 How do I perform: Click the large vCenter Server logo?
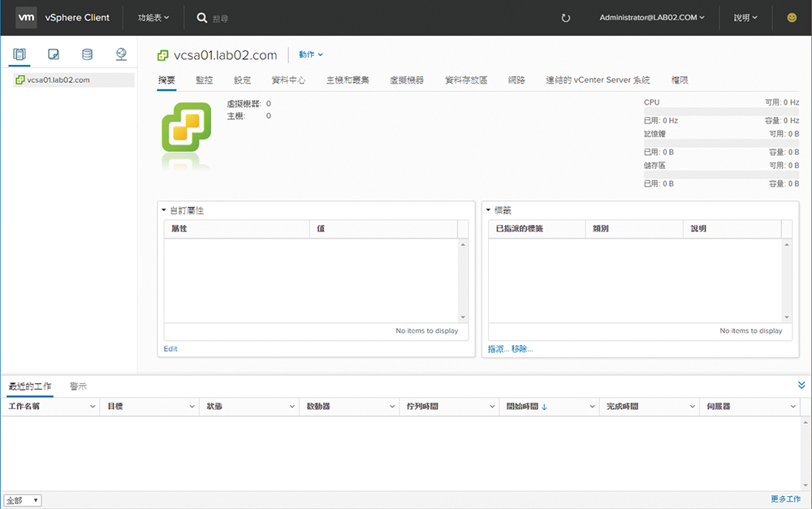[x=187, y=127]
